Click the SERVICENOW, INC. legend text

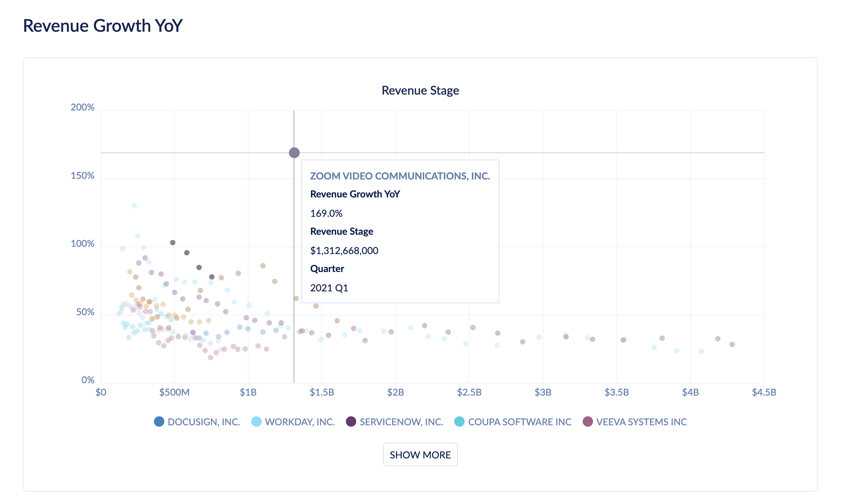pos(401,422)
